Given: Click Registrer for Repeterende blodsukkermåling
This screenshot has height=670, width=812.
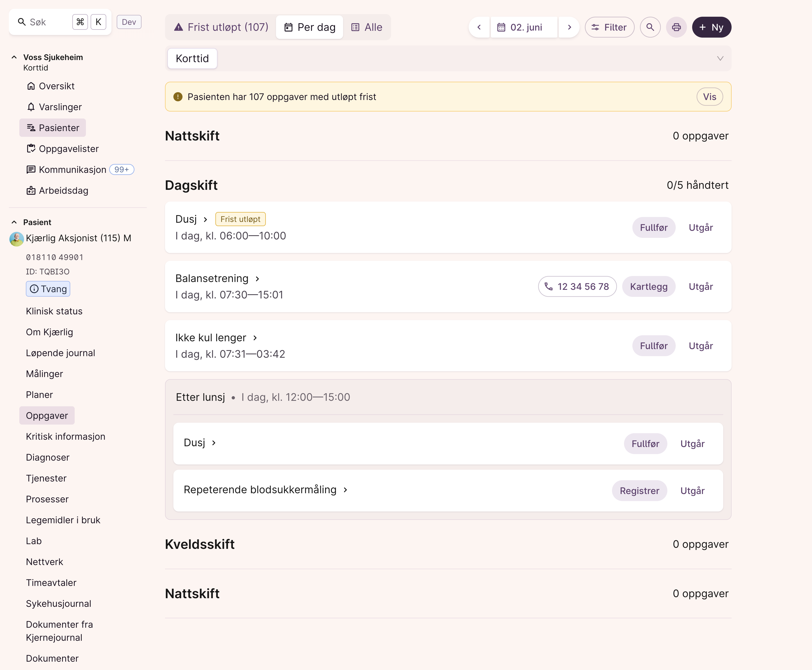Looking at the screenshot, I should coord(639,491).
